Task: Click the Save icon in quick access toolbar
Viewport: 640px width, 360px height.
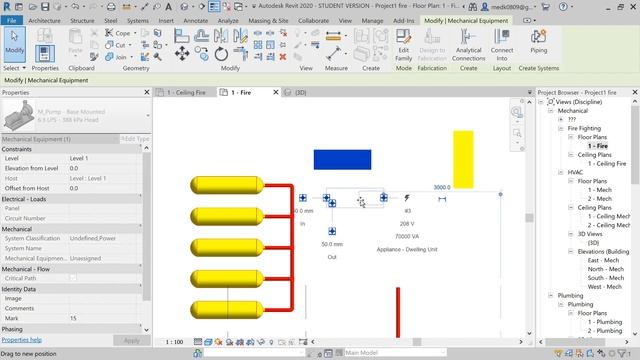Action: coord(45,7)
